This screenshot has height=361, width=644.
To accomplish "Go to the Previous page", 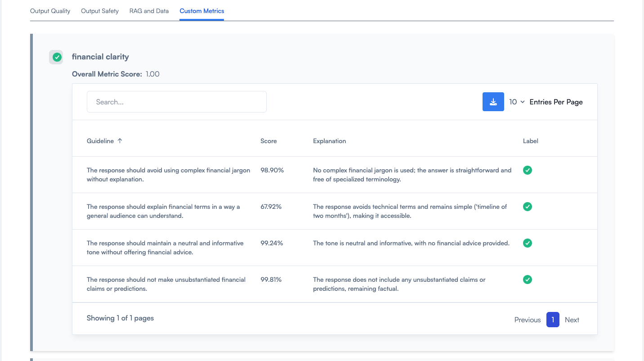I will (x=527, y=320).
